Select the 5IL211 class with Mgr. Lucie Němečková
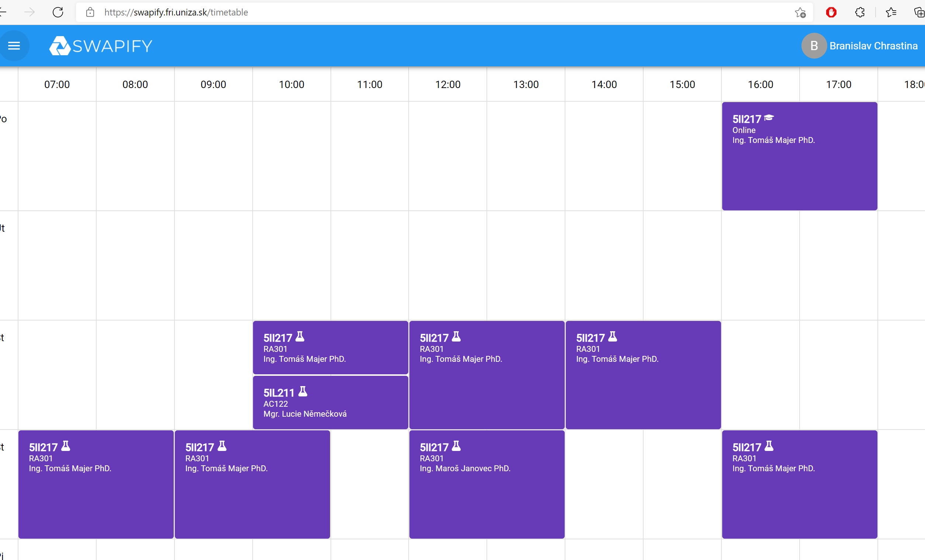 pyautogui.click(x=330, y=402)
